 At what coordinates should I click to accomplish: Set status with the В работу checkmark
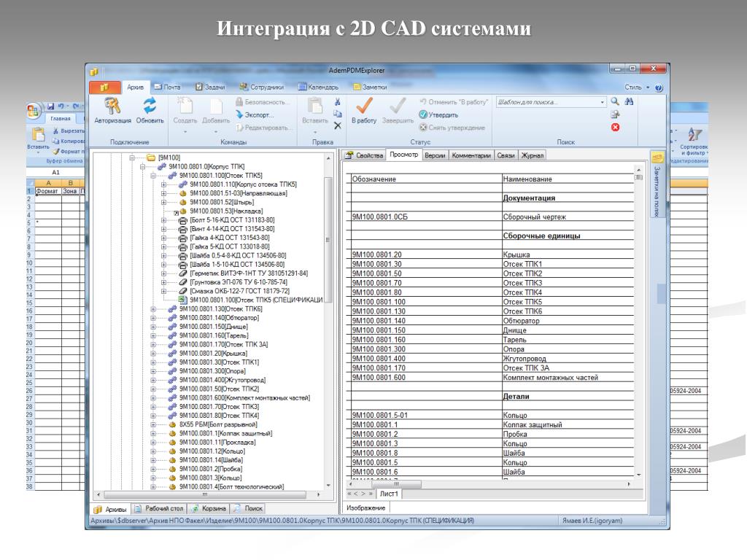coord(364,111)
